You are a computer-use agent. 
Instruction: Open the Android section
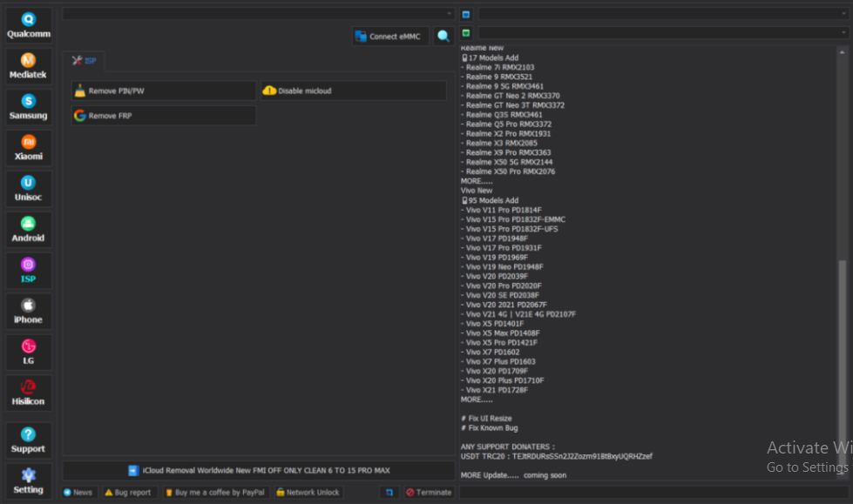click(28, 229)
